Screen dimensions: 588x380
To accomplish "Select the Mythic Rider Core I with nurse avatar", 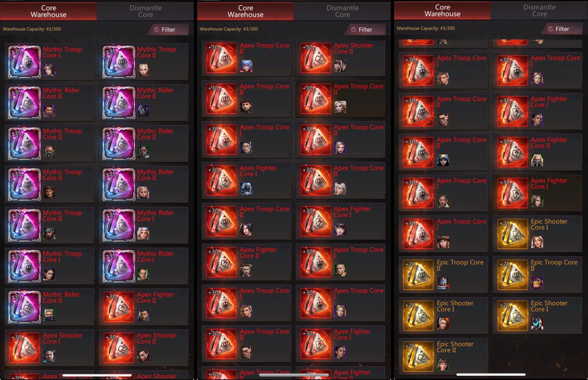I will coord(144,225).
